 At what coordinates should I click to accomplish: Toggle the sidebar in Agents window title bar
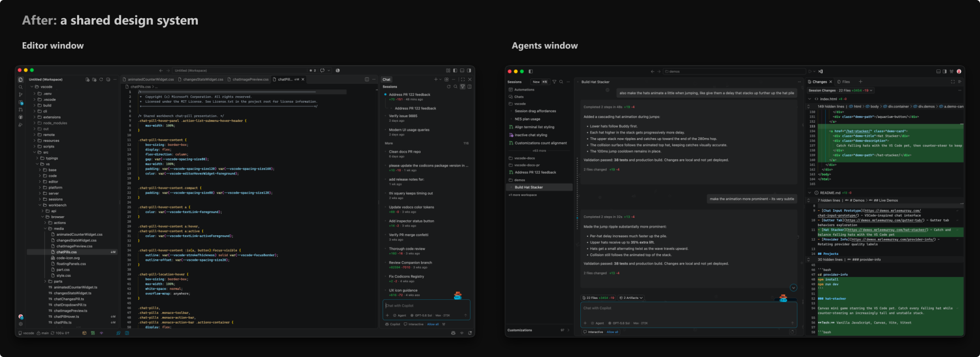click(x=531, y=72)
